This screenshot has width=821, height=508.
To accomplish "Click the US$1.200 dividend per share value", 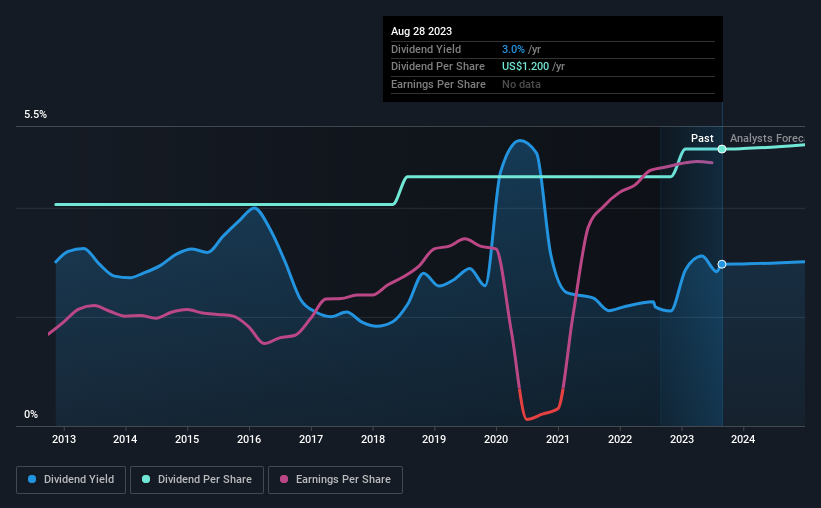I will [525, 67].
